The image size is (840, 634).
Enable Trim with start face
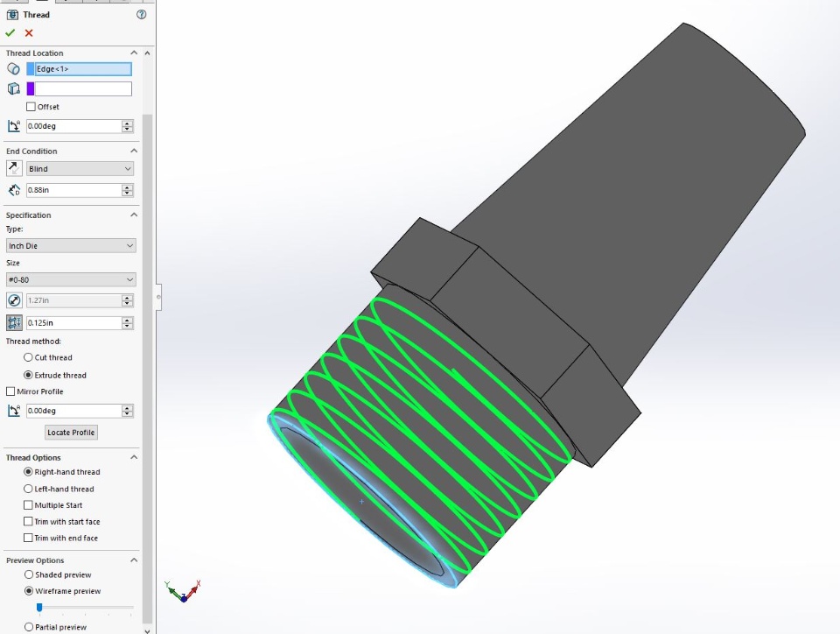click(28, 521)
